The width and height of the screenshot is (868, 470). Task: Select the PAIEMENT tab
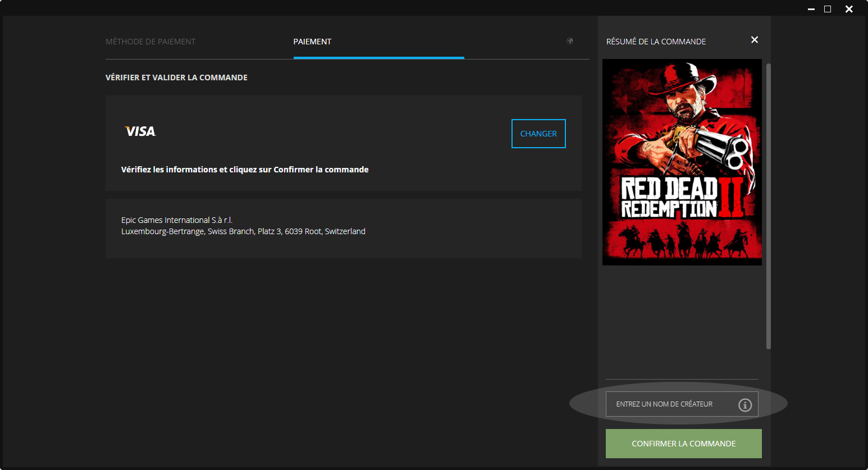click(312, 41)
